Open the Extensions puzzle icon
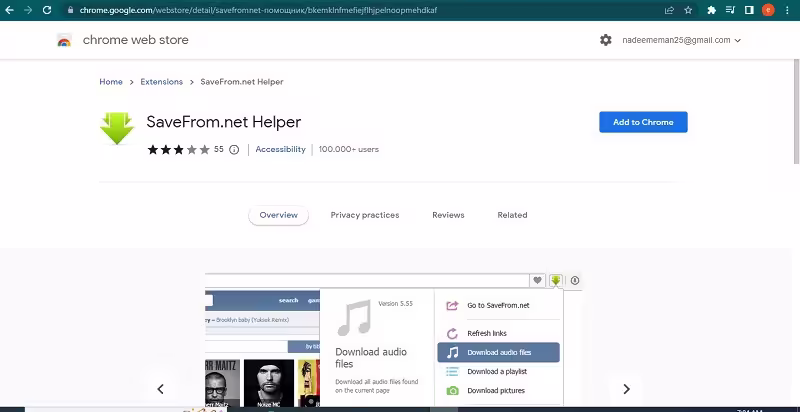The image size is (800, 412). [x=711, y=10]
